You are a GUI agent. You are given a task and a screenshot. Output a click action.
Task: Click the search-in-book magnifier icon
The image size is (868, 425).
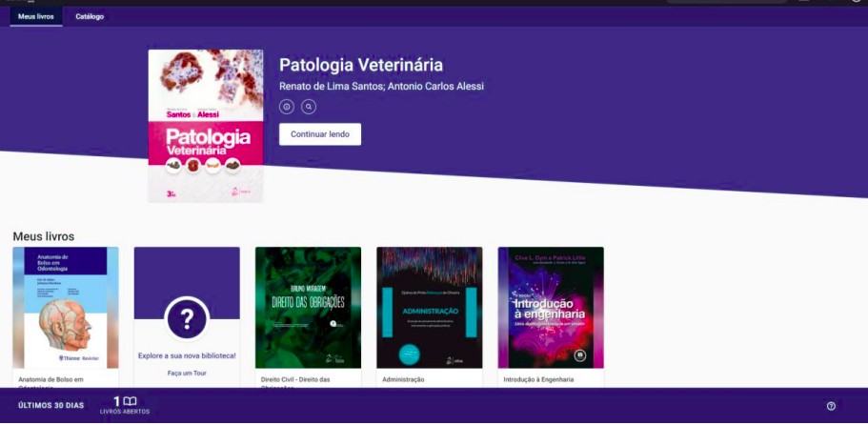(x=309, y=107)
